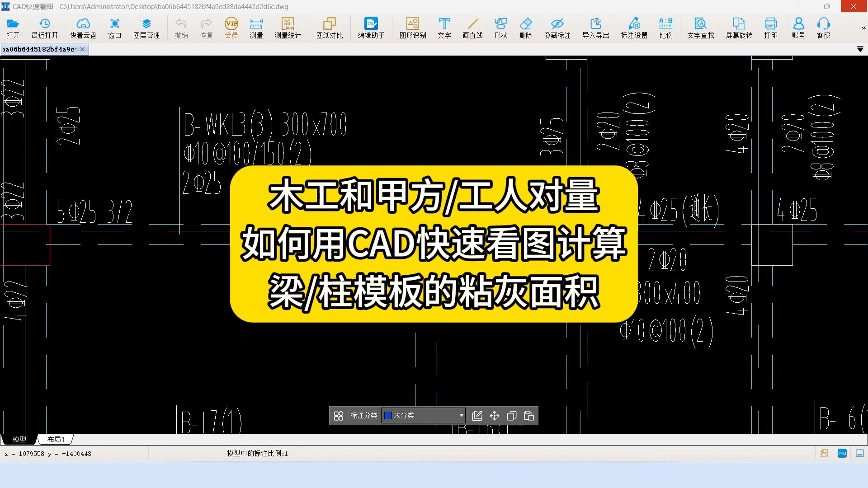Open 文字查找 text search

700,28
